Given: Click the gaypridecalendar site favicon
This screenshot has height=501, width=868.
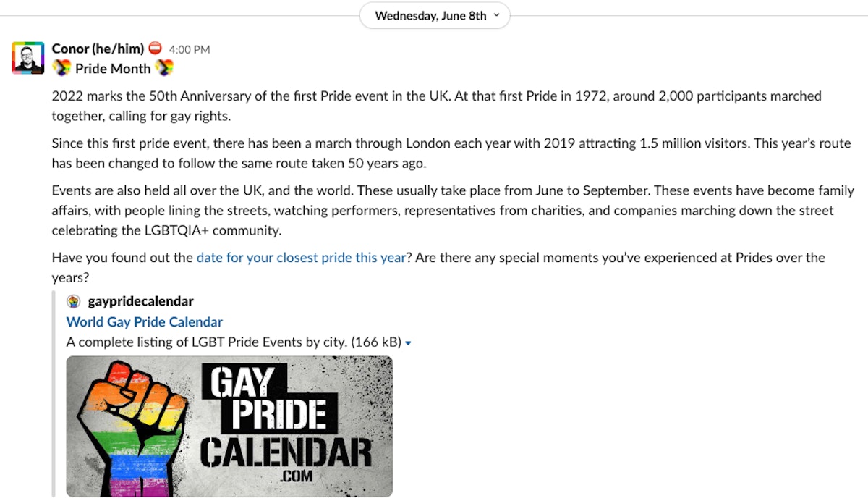Looking at the screenshot, I should 73,301.
